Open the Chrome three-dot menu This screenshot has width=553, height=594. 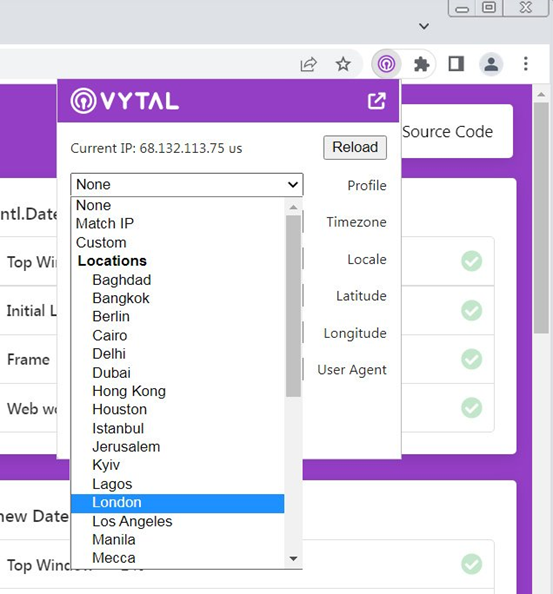pyautogui.click(x=526, y=64)
